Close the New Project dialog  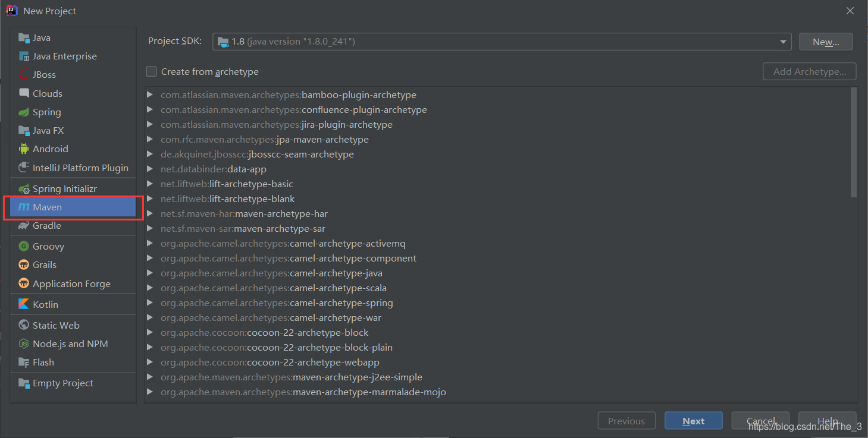click(x=850, y=11)
